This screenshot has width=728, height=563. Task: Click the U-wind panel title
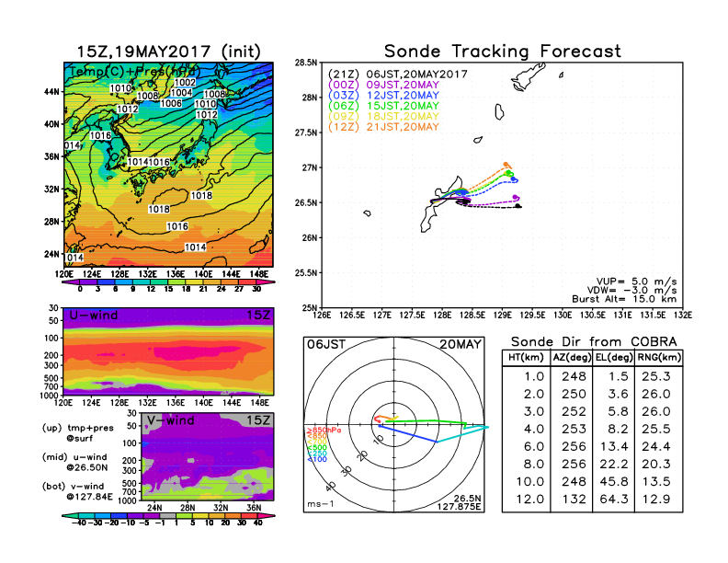[x=94, y=316]
